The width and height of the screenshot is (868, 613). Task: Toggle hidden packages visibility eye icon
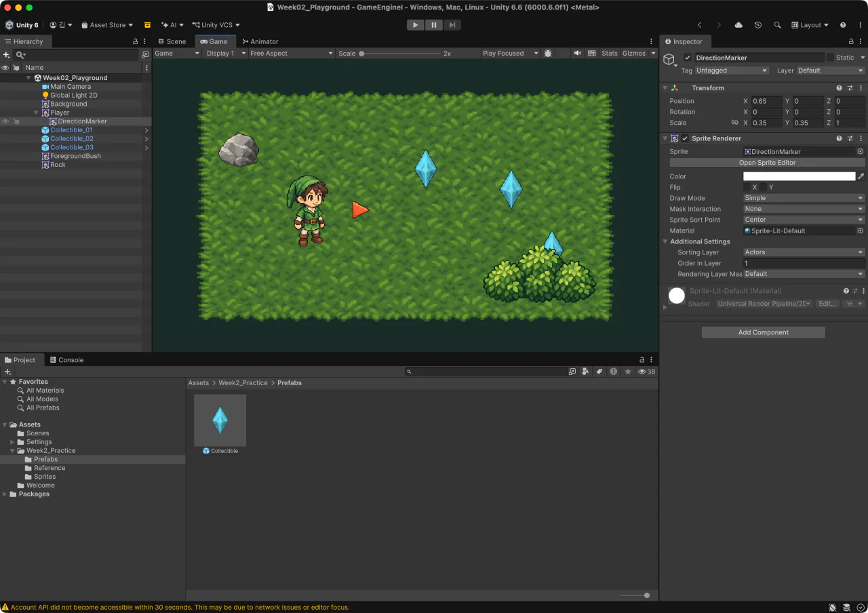(x=647, y=372)
